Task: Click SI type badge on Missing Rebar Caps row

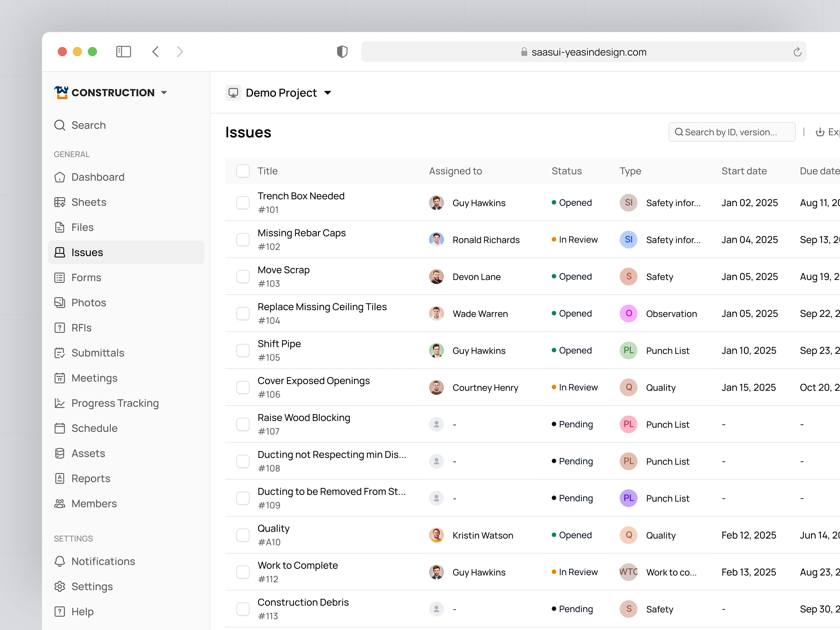Action: tap(628, 240)
